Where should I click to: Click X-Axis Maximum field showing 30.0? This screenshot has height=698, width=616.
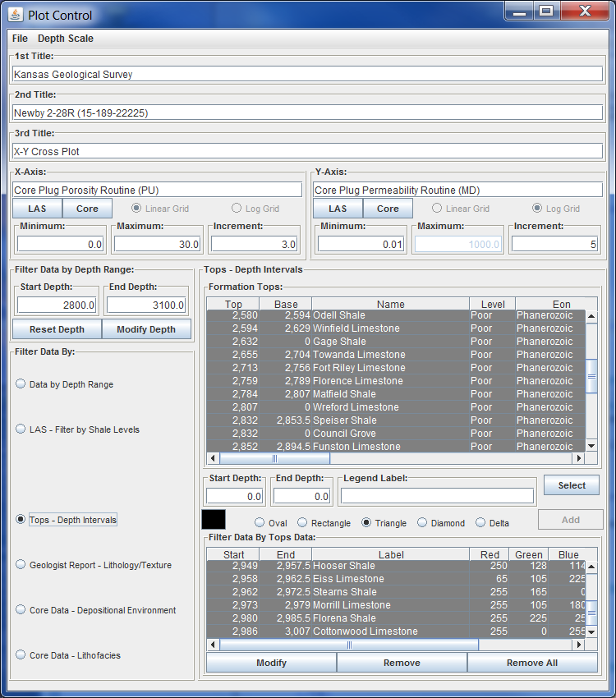[157, 244]
